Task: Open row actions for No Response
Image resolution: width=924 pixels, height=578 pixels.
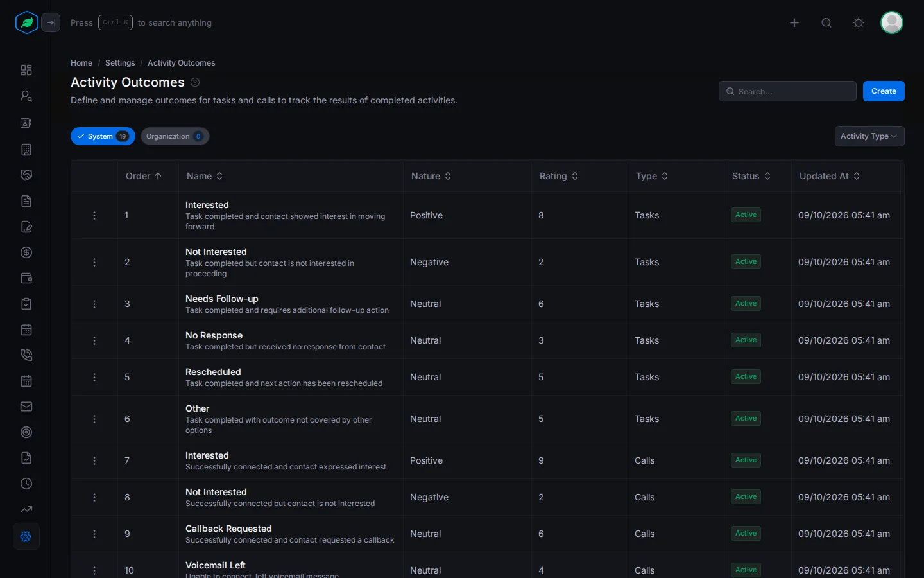Action: pyautogui.click(x=94, y=340)
